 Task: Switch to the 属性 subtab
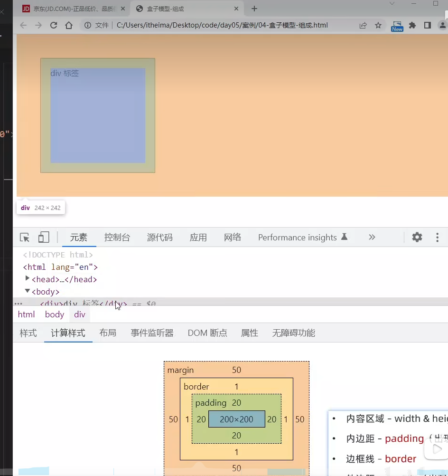tap(249, 333)
